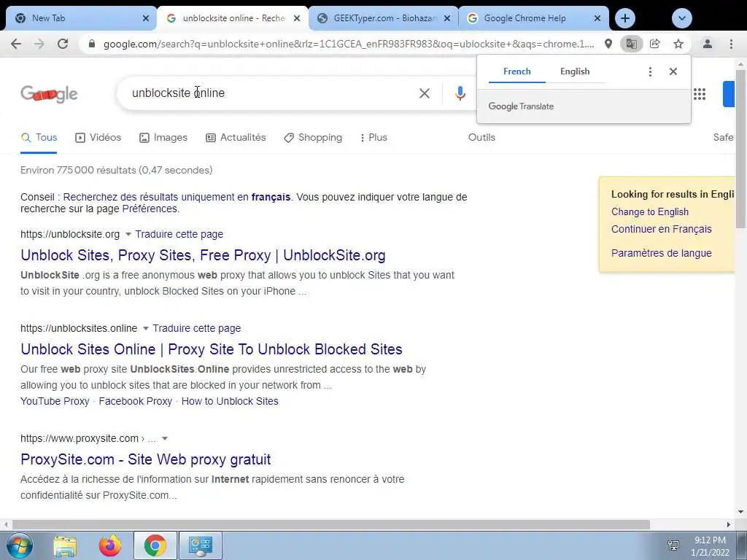The height and width of the screenshot is (560, 747).
Task: Open Unblock Sites Online result title
Action: pyautogui.click(x=212, y=349)
